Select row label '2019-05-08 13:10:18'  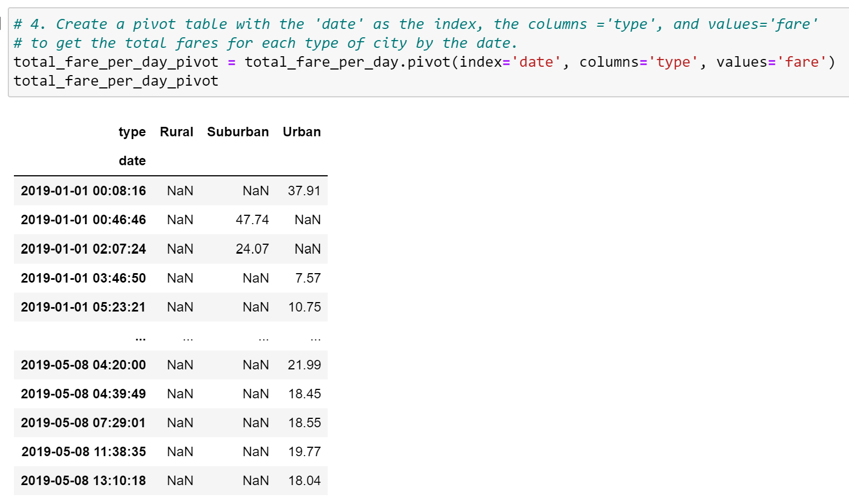point(83,481)
